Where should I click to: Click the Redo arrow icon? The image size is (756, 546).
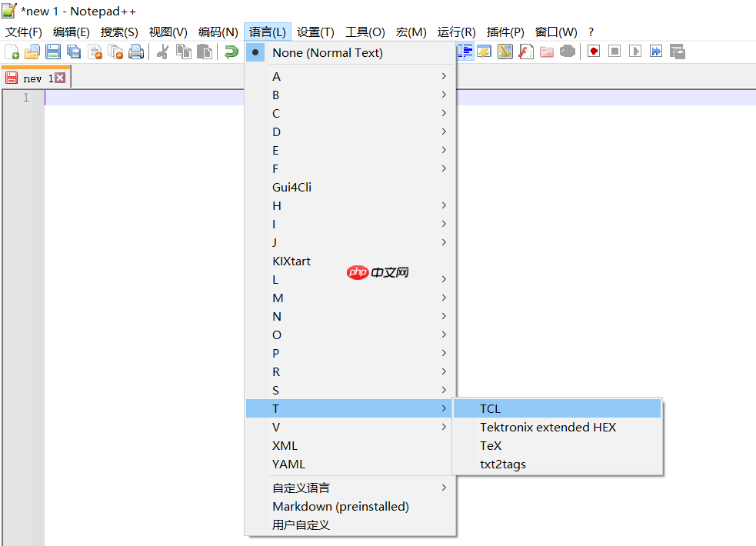click(230, 51)
